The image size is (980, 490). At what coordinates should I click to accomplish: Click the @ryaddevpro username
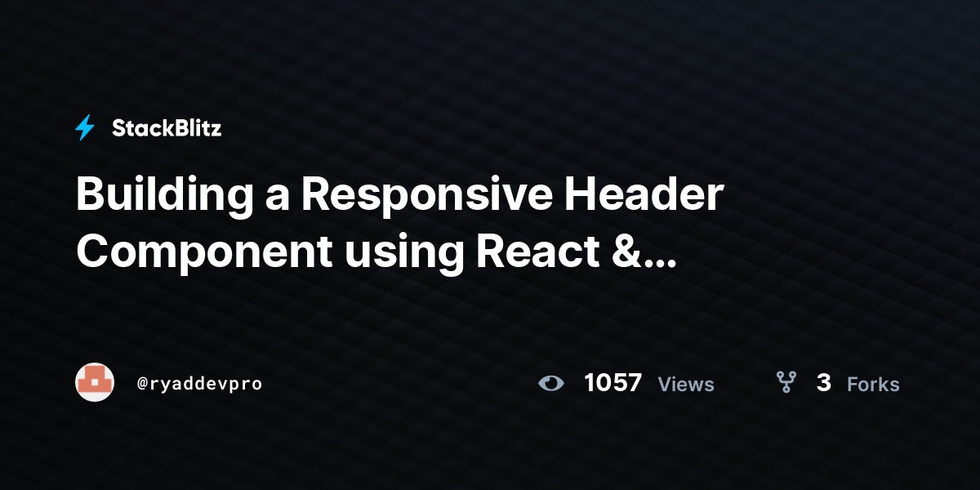(x=200, y=383)
